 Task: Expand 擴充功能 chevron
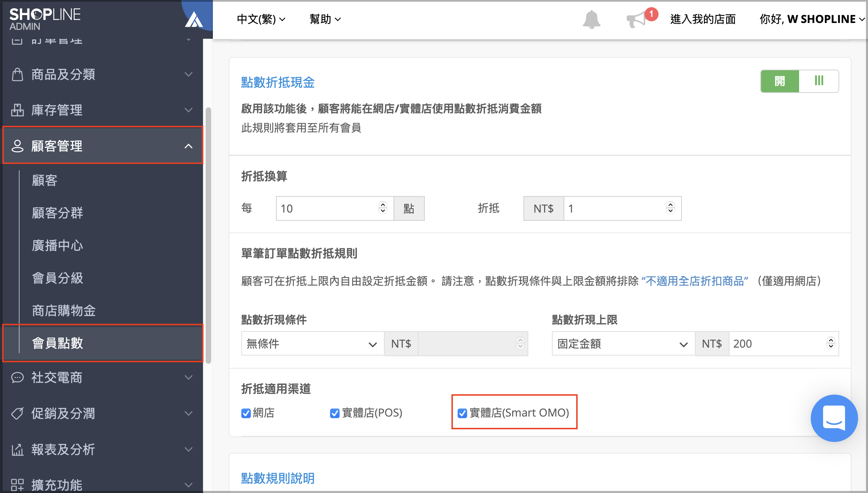pyautogui.click(x=189, y=485)
